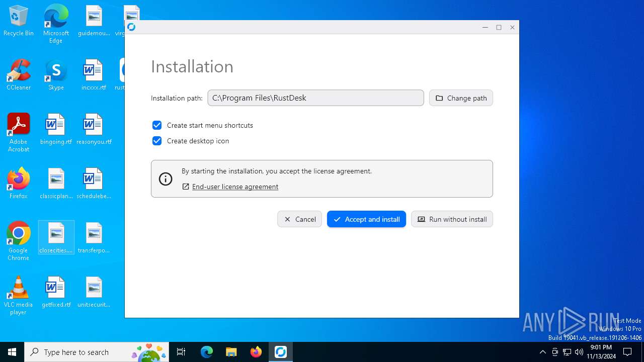Select reasonyou.rtf file on desktop
The width and height of the screenshot is (644, 362).
(94, 130)
